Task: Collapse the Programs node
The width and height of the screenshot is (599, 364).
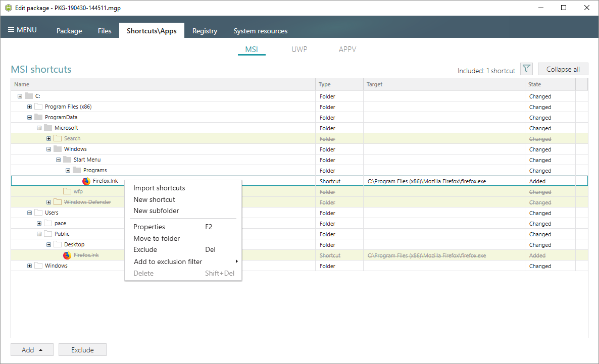Action: coord(68,170)
